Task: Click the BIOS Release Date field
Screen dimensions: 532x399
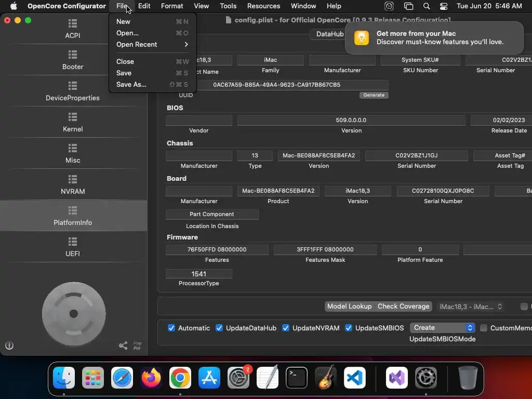Action: 501,120
